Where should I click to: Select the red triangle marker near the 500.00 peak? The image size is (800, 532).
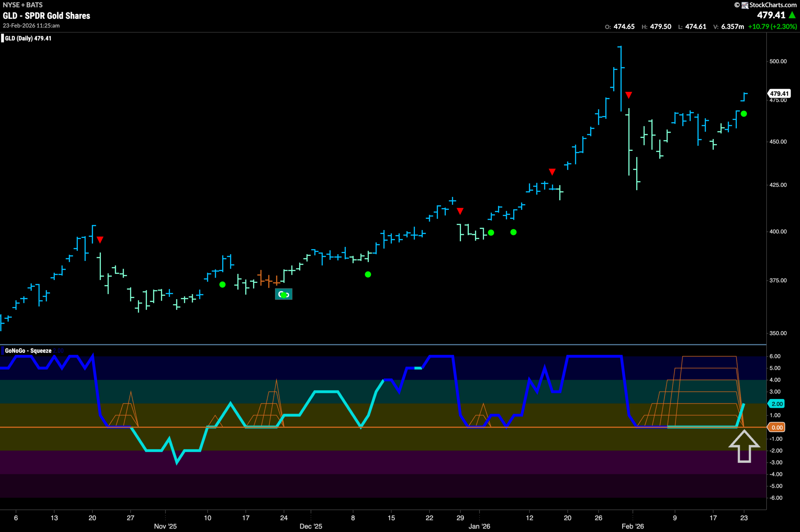point(628,95)
